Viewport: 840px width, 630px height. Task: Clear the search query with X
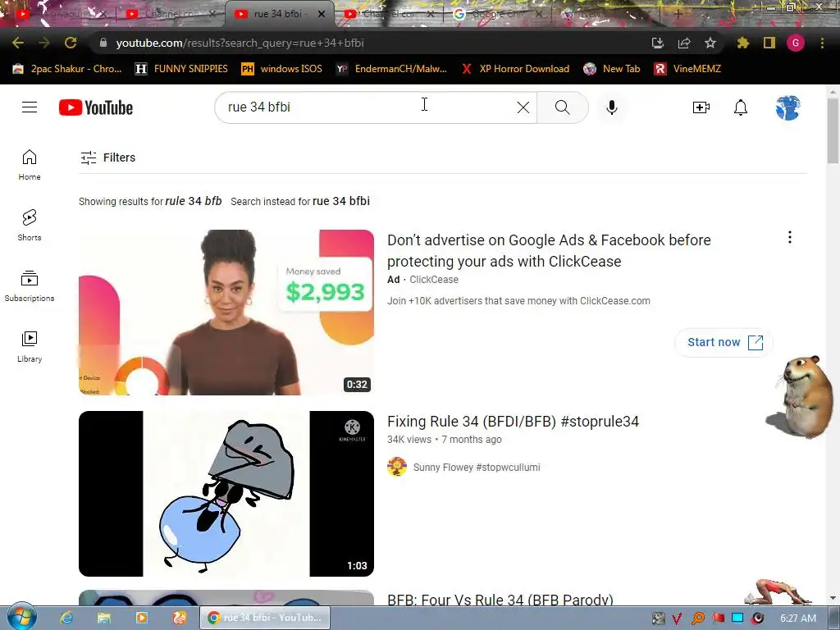pos(523,107)
